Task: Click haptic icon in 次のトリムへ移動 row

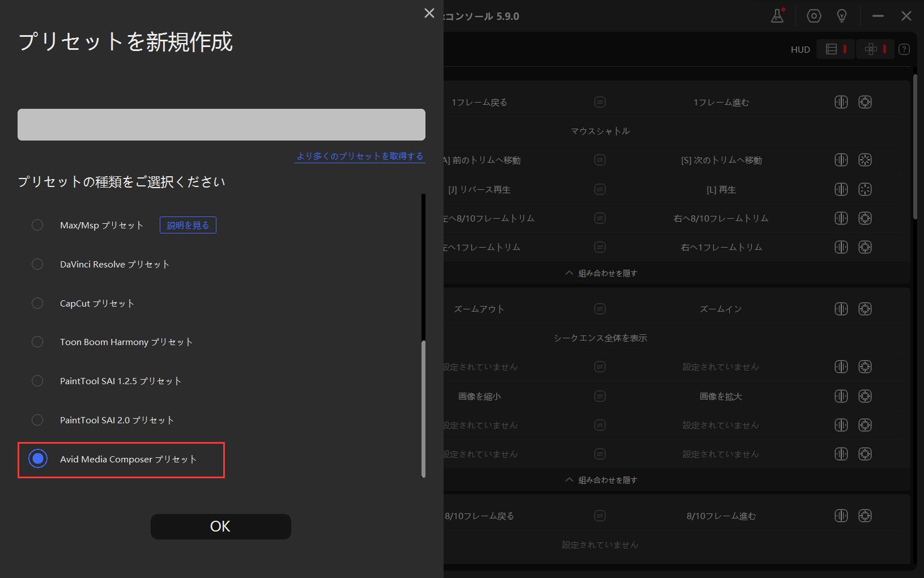Action: [x=841, y=160]
